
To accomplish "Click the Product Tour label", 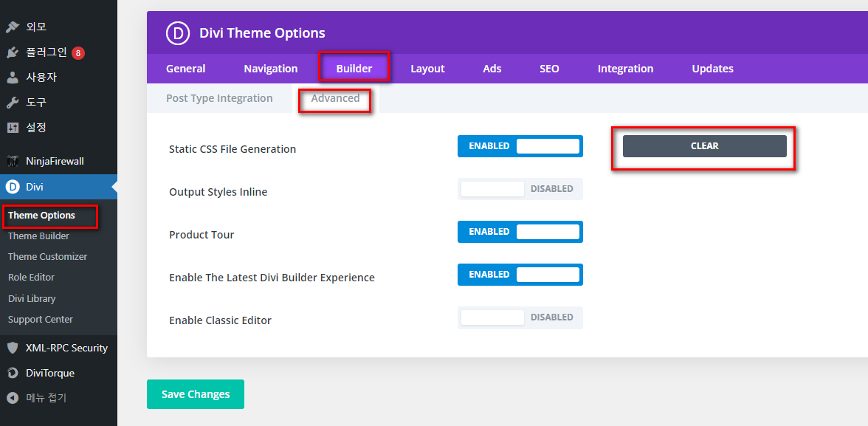I will [201, 235].
